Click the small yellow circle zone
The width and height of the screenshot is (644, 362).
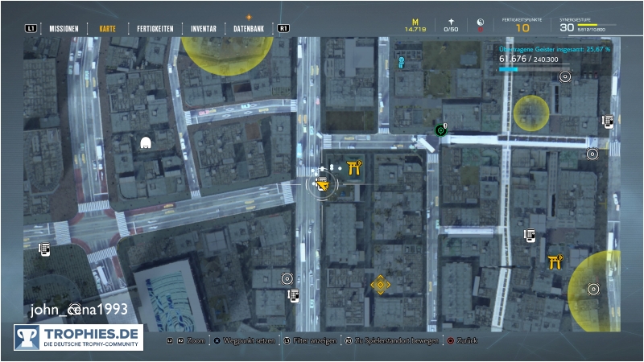pos(531,112)
